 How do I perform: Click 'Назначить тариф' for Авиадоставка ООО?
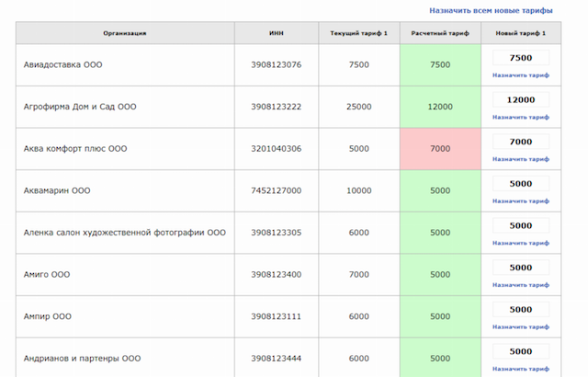[x=521, y=75]
